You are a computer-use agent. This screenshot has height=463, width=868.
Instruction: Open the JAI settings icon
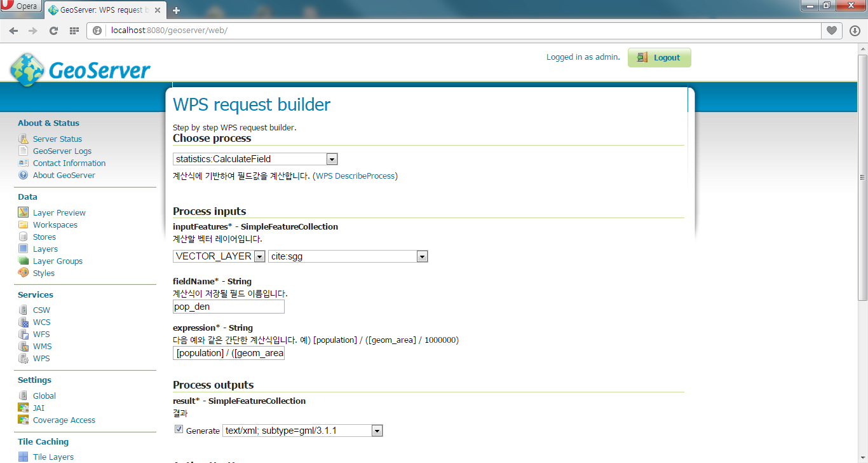24,408
